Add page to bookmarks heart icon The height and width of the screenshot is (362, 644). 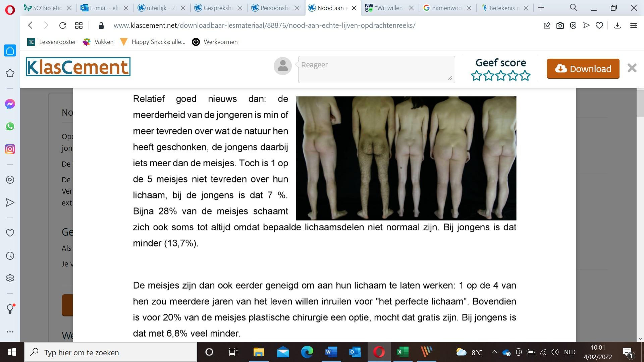coord(599,25)
